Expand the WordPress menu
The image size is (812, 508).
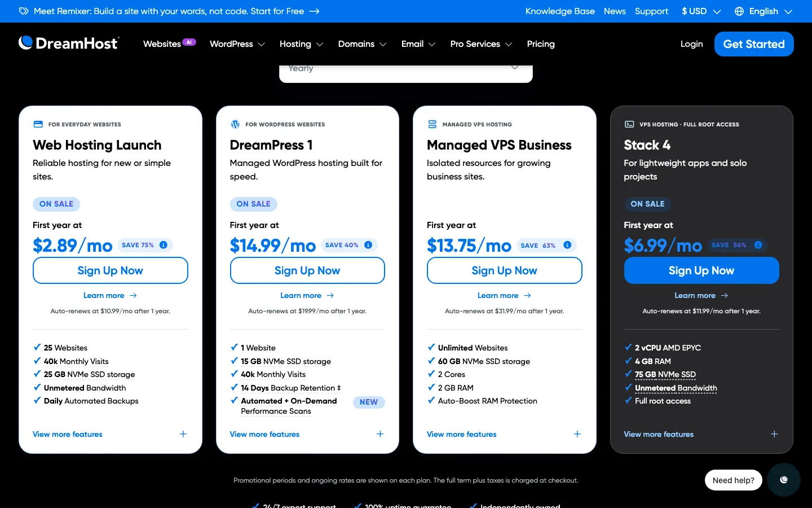237,44
